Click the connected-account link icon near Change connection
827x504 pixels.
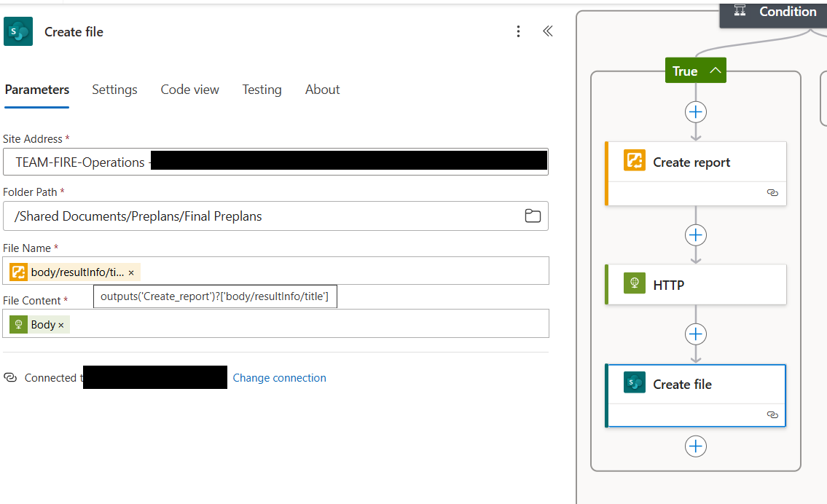point(10,377)
